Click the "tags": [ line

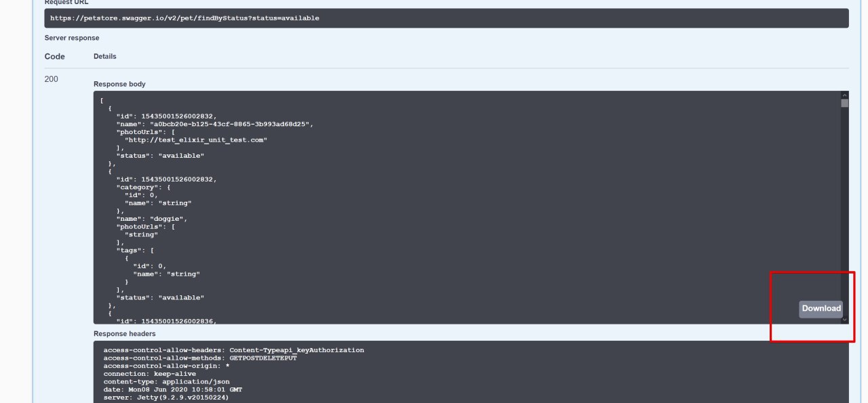135,251
